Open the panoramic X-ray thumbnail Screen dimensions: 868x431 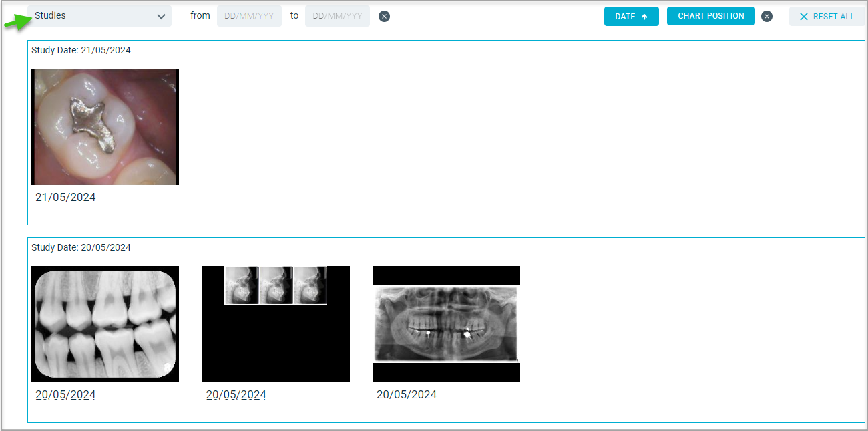(x=446, y=324)
